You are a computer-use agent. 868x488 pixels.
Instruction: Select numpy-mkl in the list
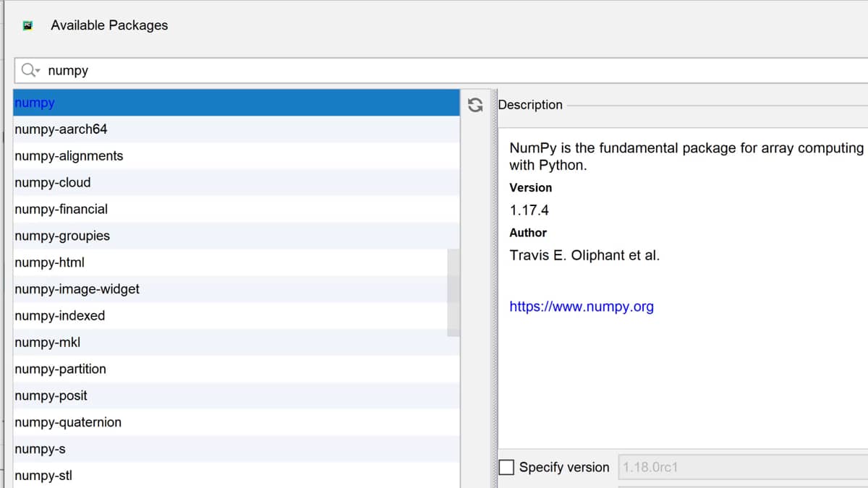237,343
